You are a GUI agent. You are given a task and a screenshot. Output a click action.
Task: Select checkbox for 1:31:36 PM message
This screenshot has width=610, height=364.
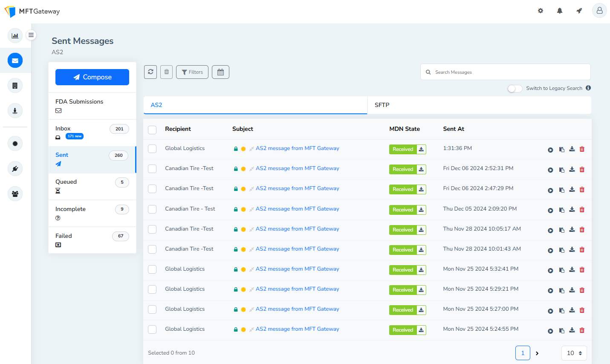tap(152, 149)
